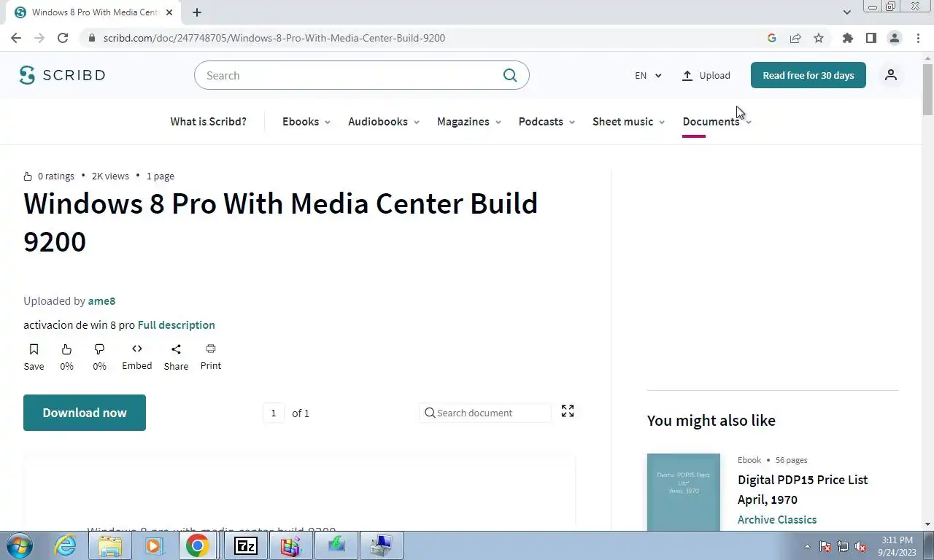Click the search magnifier icon in Scribd search bar
Viewport: 934px width, 560px height.
pyautogui.click(x=510, y=75)
